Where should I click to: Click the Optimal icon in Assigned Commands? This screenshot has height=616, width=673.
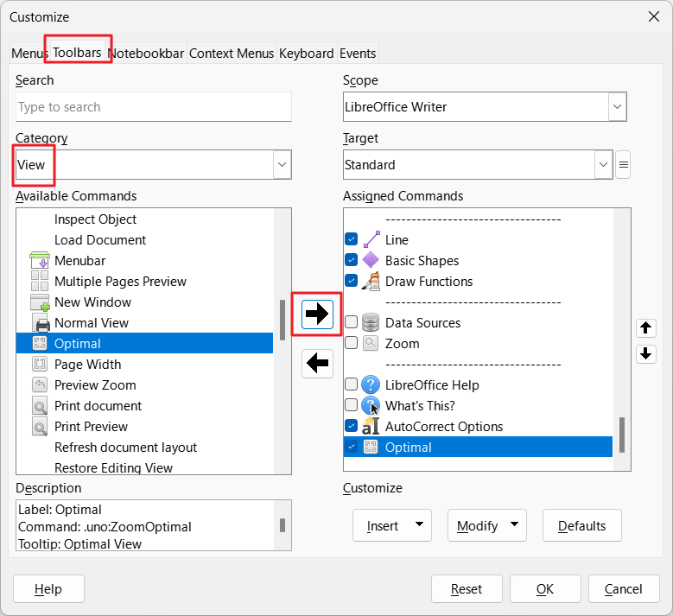click(371, 447)
